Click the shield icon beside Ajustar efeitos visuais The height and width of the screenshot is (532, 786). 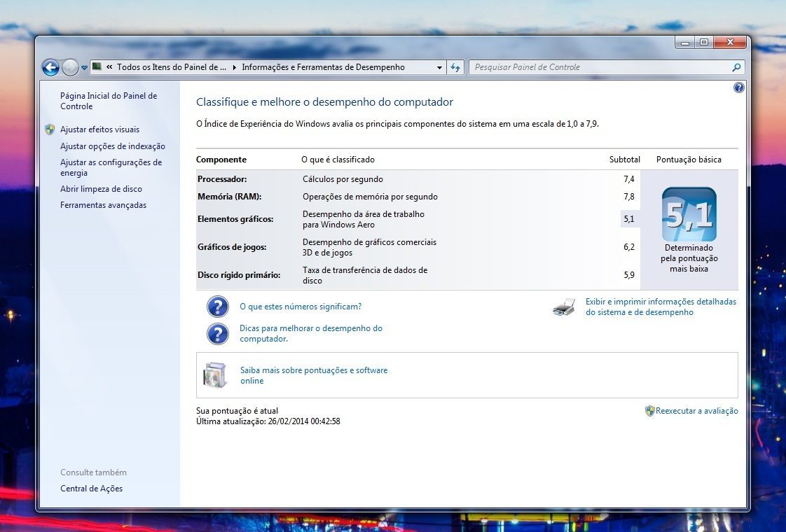50,129
